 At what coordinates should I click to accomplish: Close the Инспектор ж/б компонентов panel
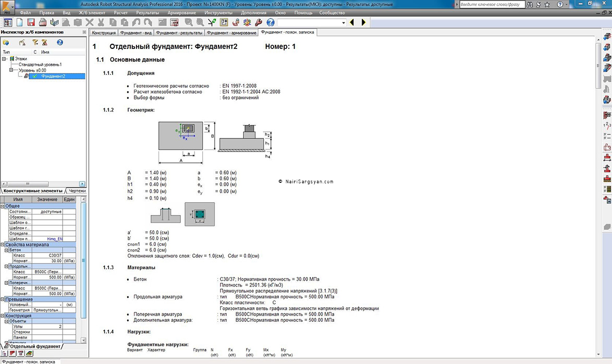pyautogui.click(x=84, y=32)
